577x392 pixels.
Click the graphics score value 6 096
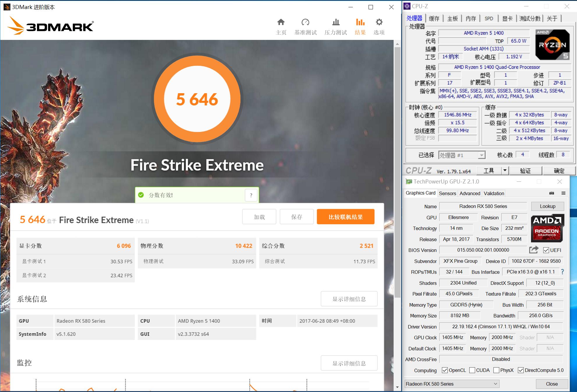pos(124,246)
